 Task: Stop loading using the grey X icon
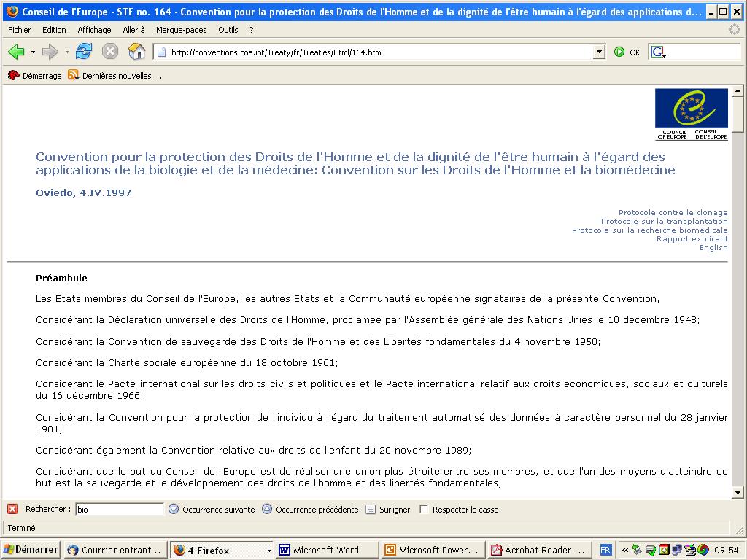pos(110,52)
